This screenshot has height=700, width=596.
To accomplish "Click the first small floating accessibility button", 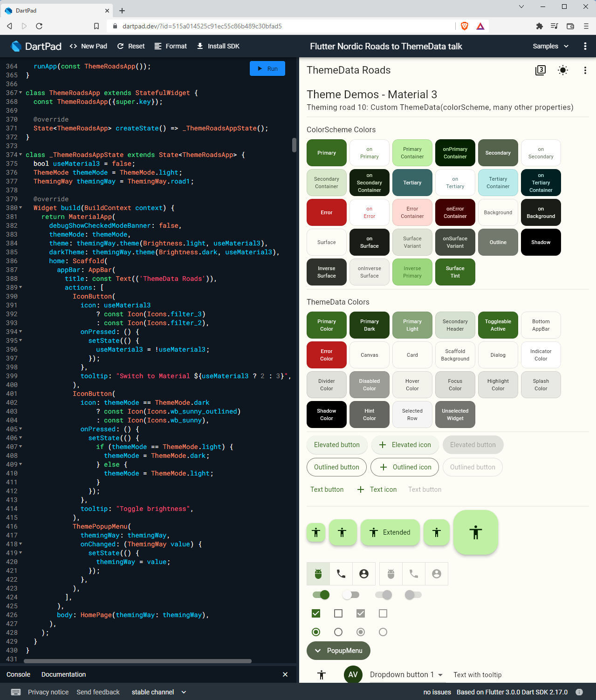I will tap(316, 532).
